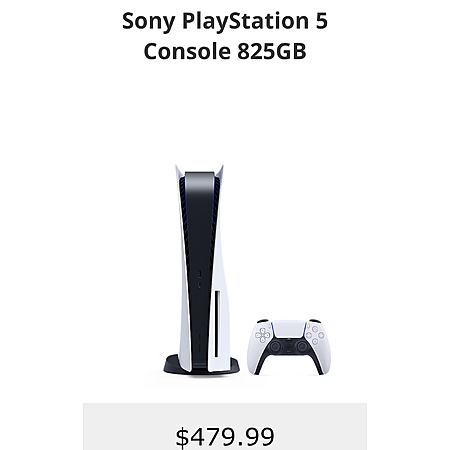
Task: Click the "Console 825GB" title line
Action: pos(225,51)
